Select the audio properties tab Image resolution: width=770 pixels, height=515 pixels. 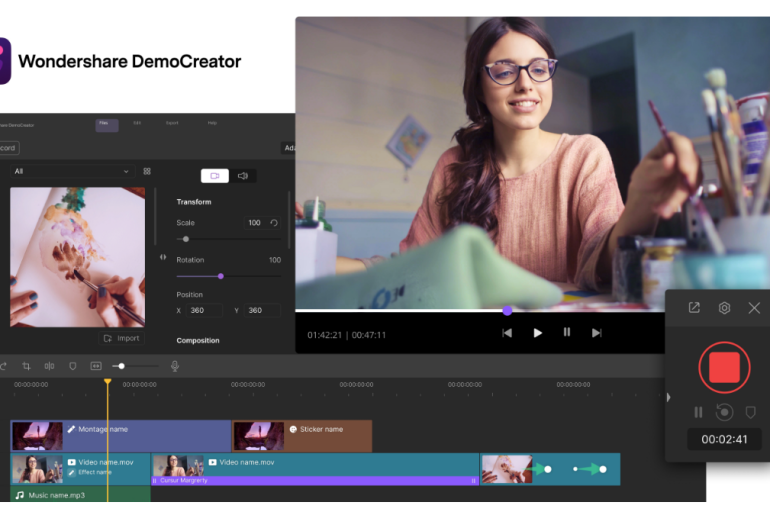tap(243, 176)
